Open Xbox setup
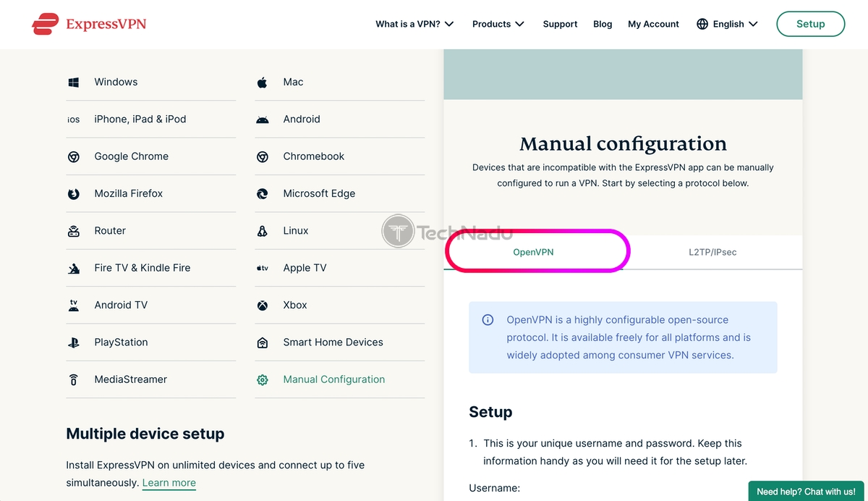868x501 pixels. [339, 305]
